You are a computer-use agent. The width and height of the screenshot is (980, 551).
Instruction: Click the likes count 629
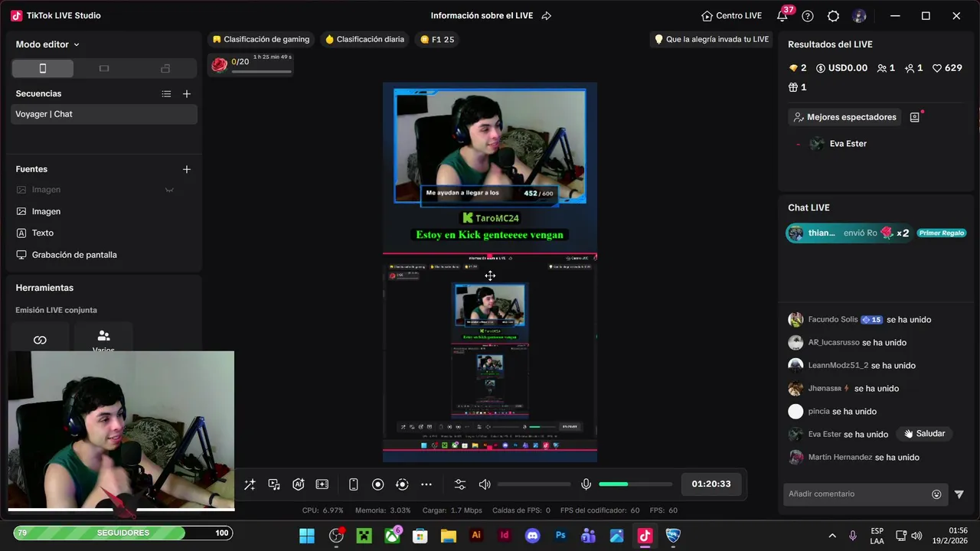coord(947,68)
